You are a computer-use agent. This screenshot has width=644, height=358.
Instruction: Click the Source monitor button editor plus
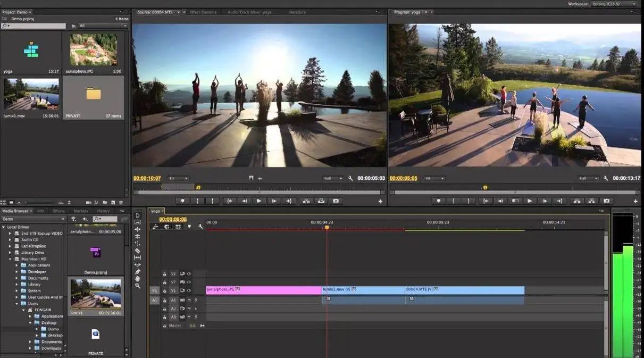380,202
